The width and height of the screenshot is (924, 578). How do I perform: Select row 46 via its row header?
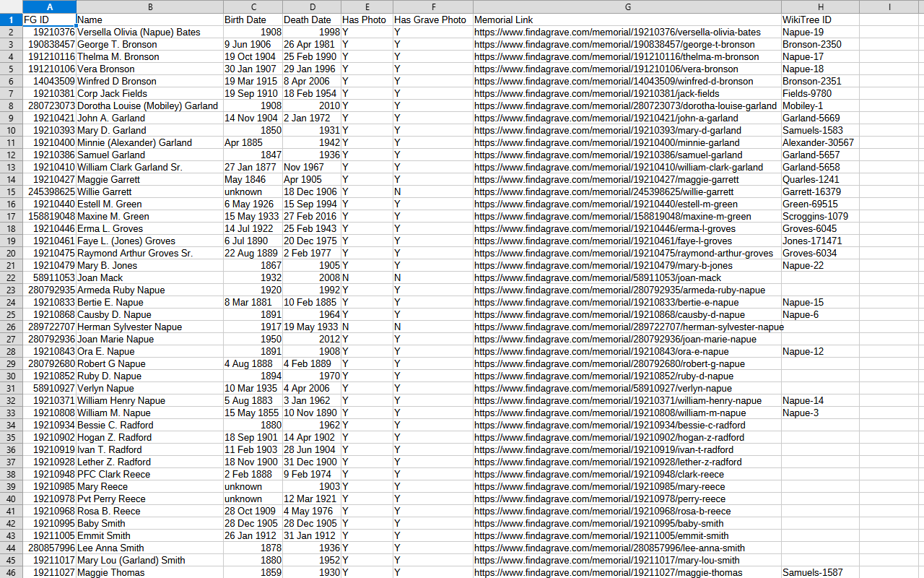[x=11, y=572]
